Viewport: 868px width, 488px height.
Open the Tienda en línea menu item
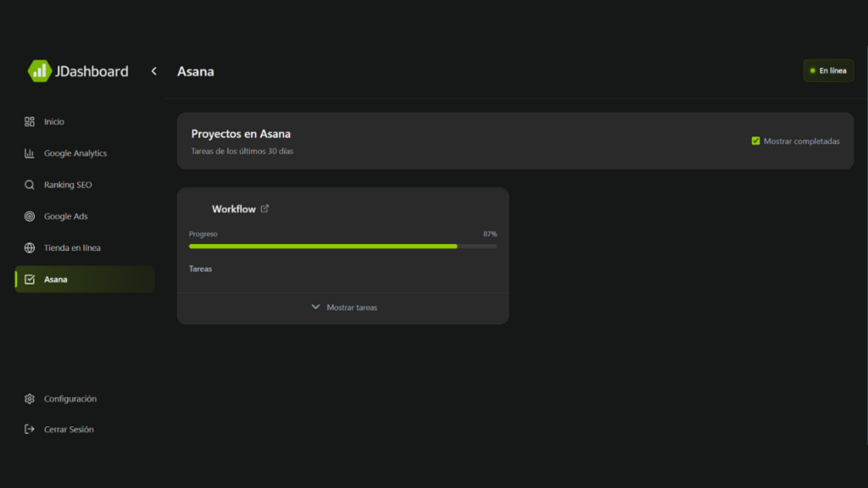pyautogui.click(x=72, y=248)
